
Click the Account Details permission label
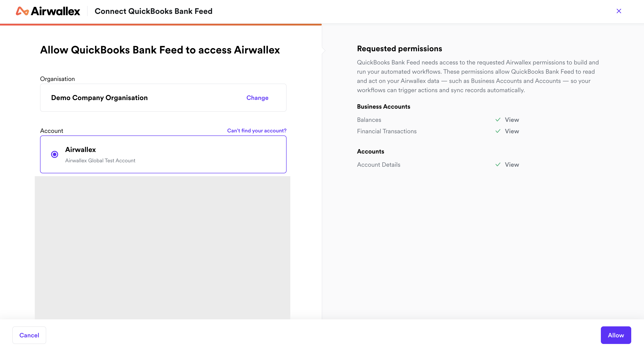(379, 165)
